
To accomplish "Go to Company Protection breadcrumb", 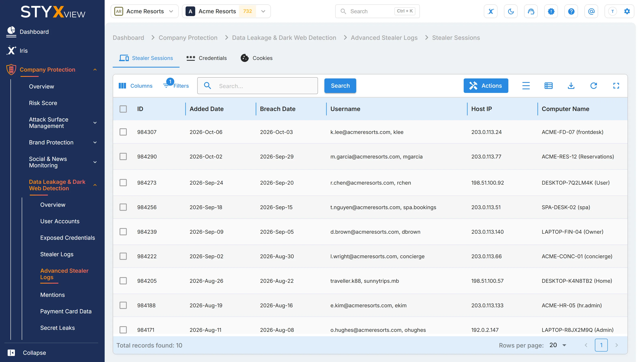I will [x=188, y=38].
